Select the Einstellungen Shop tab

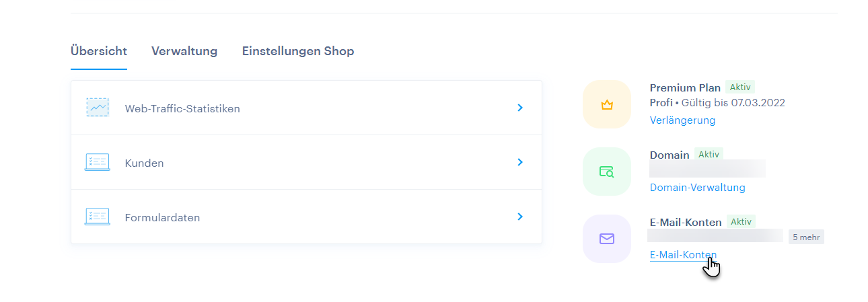point(298,51)
